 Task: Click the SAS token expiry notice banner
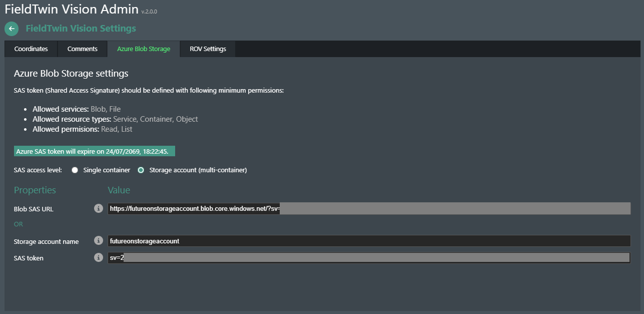point(95,151)
